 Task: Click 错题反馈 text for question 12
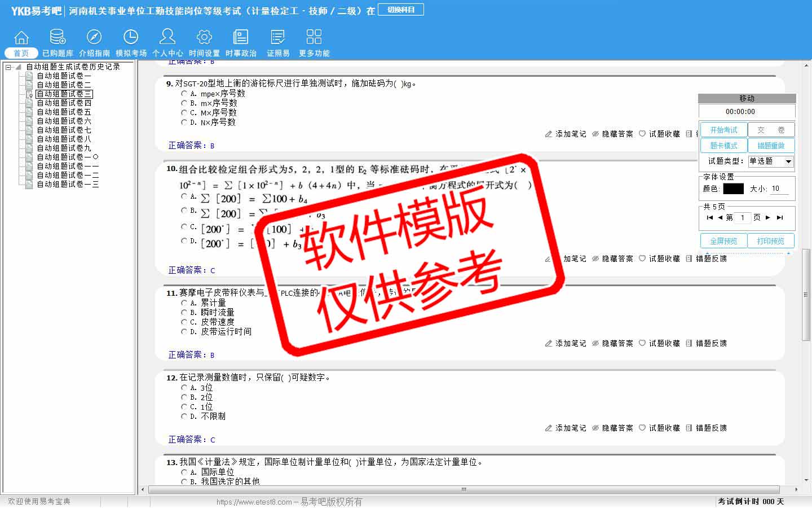pos(711,428)
